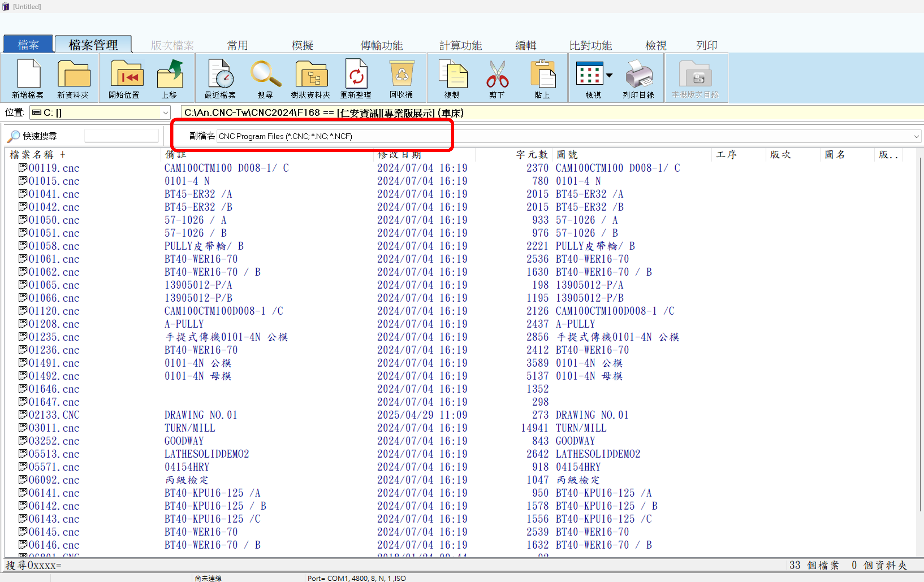Click into the 快速搜尋 input field
Image resolution: width=924 pixels, height=582 pixels.
[121, 136]
